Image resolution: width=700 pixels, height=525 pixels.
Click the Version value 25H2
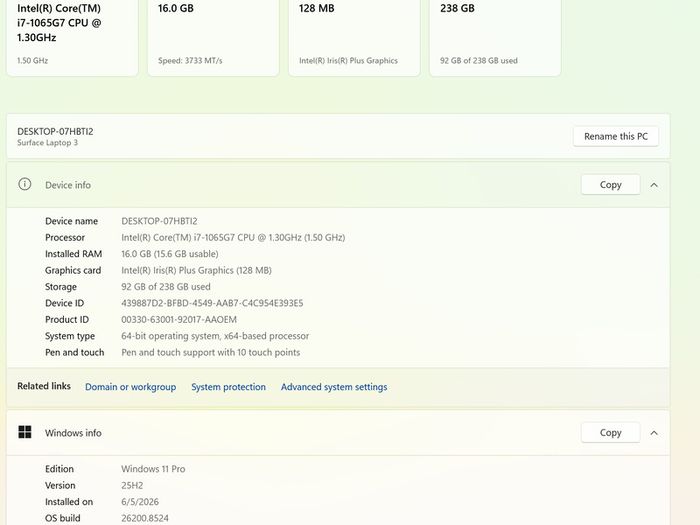[132, 485]
